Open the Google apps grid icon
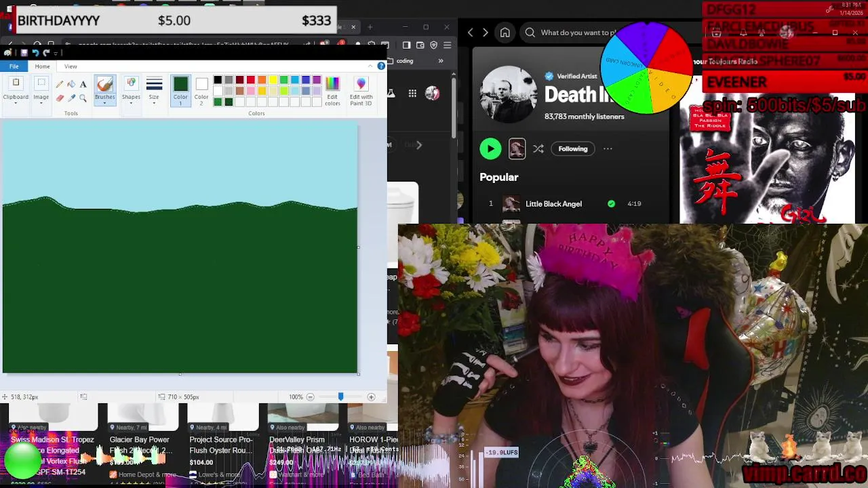868x488 pixels. (412, 94)
